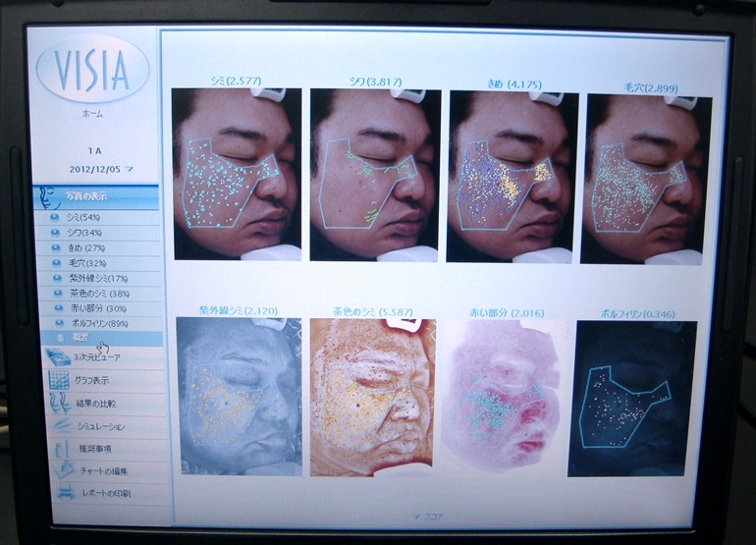Select the highlighted 概要 overview bullet
Viewport: 756px width, 545px height.
[60, 338]
